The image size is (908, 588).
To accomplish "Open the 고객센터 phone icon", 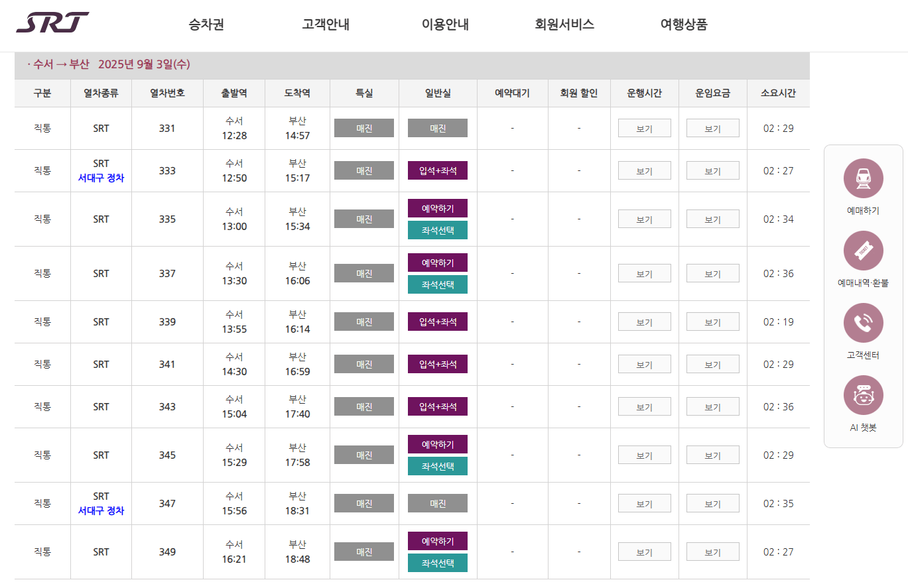I will point(863,323).
